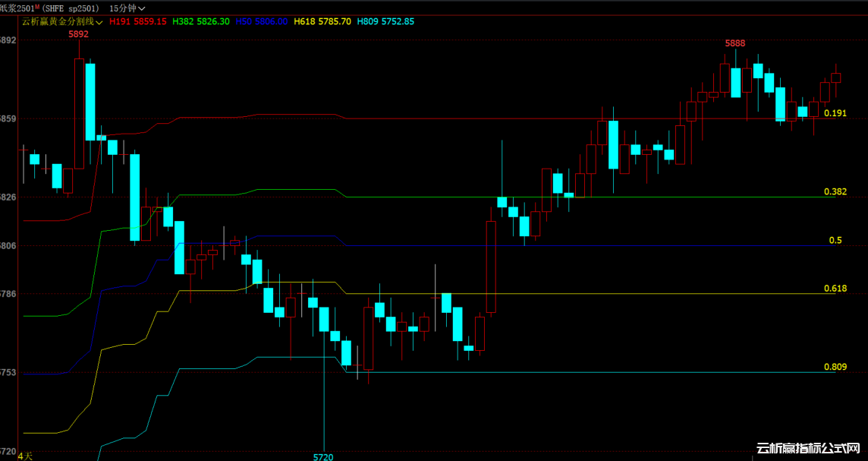This screenshot has width=868, height=461.
Task: Click the 5786 price axis label
Action: pos(8,294)
